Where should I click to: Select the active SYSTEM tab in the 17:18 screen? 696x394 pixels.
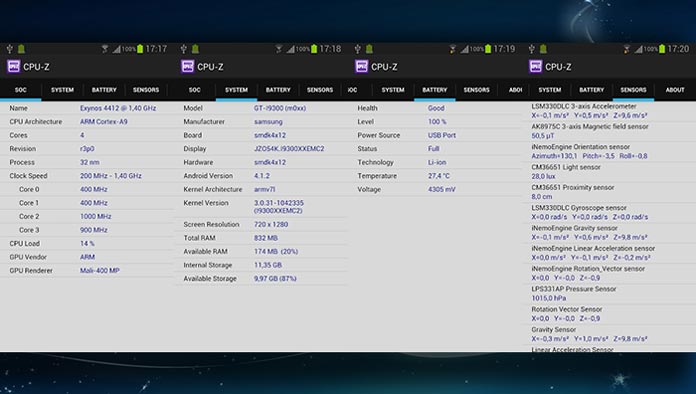coord(236,90)
